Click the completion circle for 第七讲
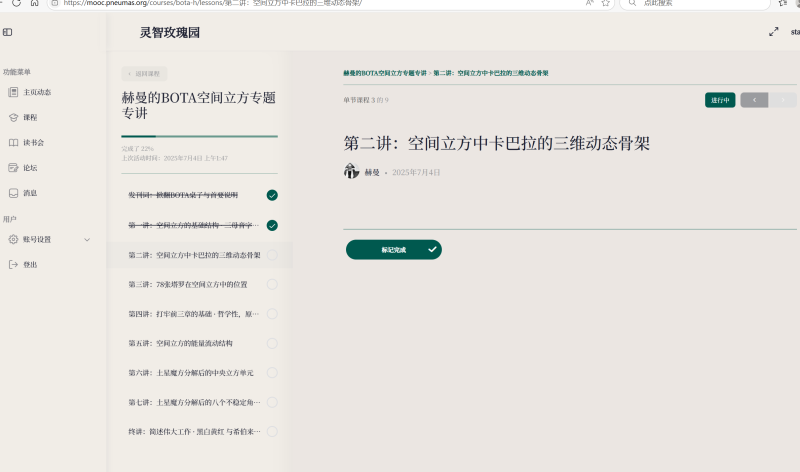Viewport: 800px width, 472px height. coord(272,402)
